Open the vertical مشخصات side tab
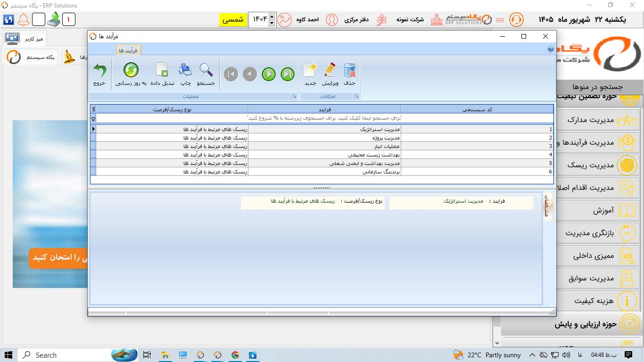This screenshot has height=362, width=644. pos(547,206)
